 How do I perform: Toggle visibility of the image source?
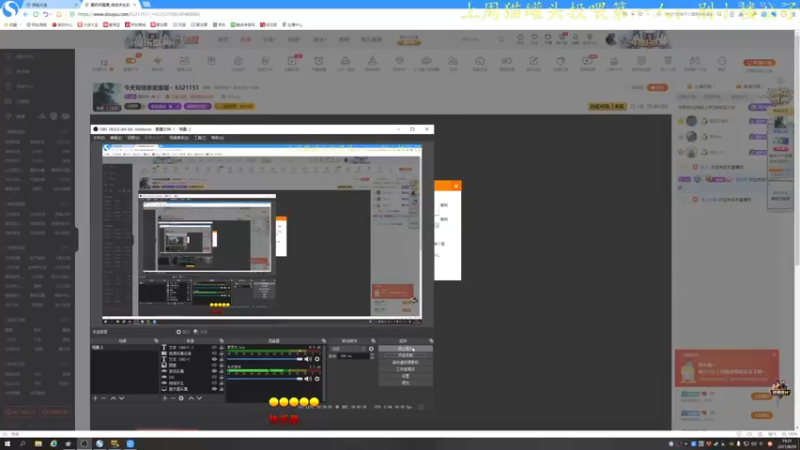pyautogui.click(x=214, y=365)
